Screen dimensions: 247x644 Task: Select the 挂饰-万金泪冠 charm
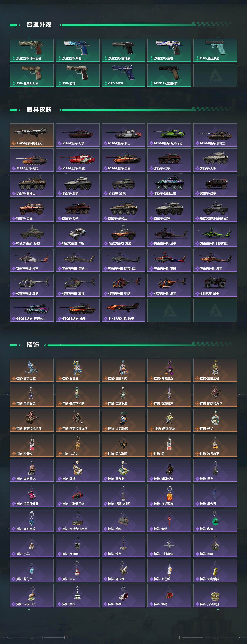pos(215,596)
